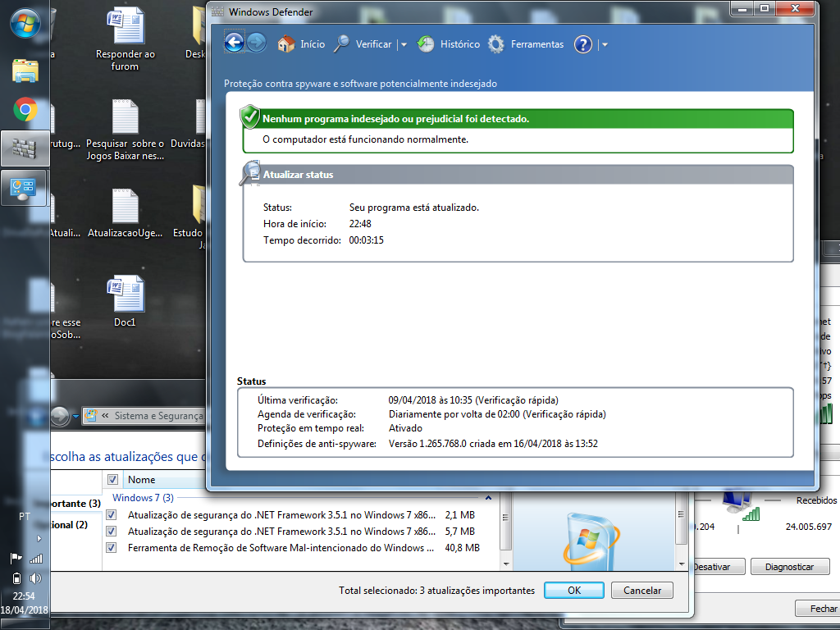Open the volume speaker tray icon
The image size is (840, 630).
35,578
